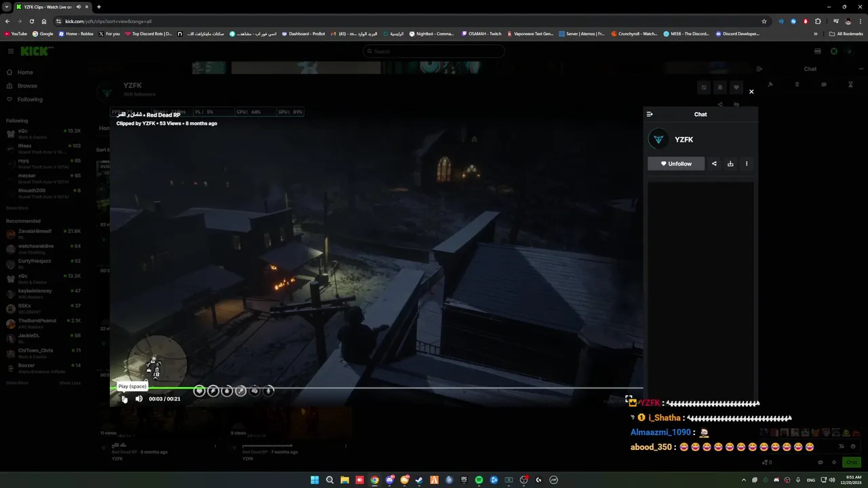Go to Home in the sidebar

point(42,73)
